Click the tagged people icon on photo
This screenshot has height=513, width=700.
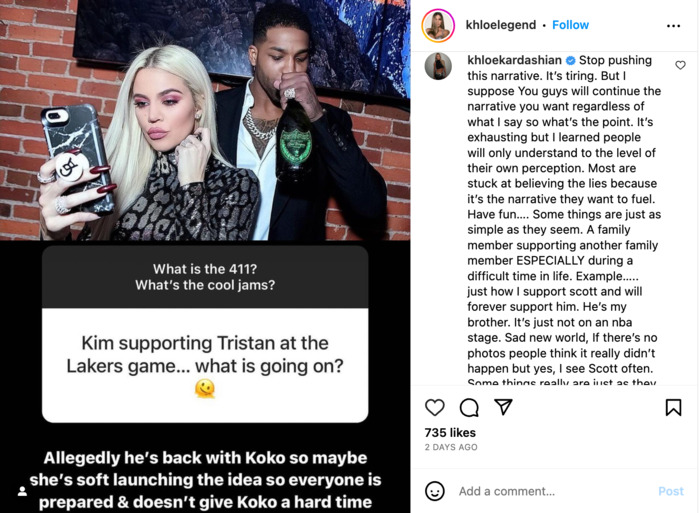22,491
